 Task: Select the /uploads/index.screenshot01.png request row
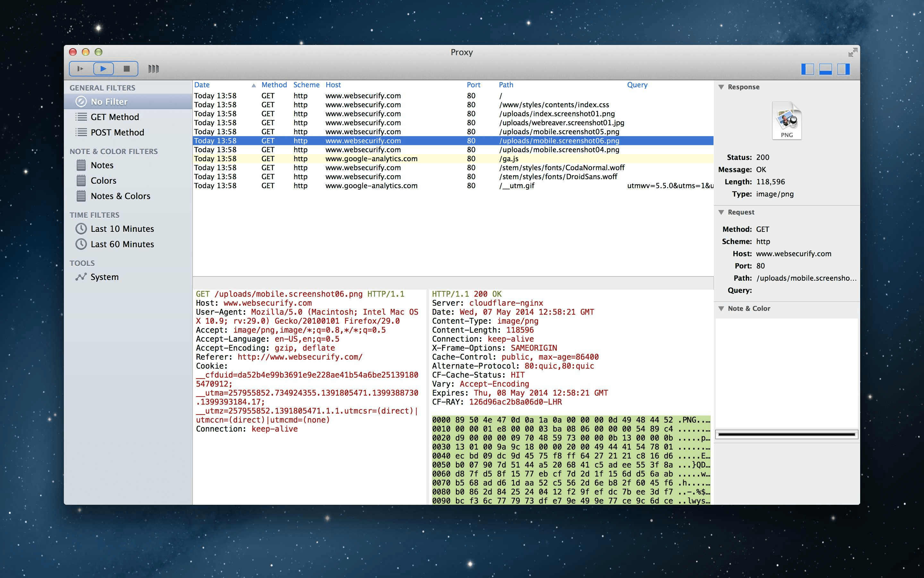coord(453,114)
